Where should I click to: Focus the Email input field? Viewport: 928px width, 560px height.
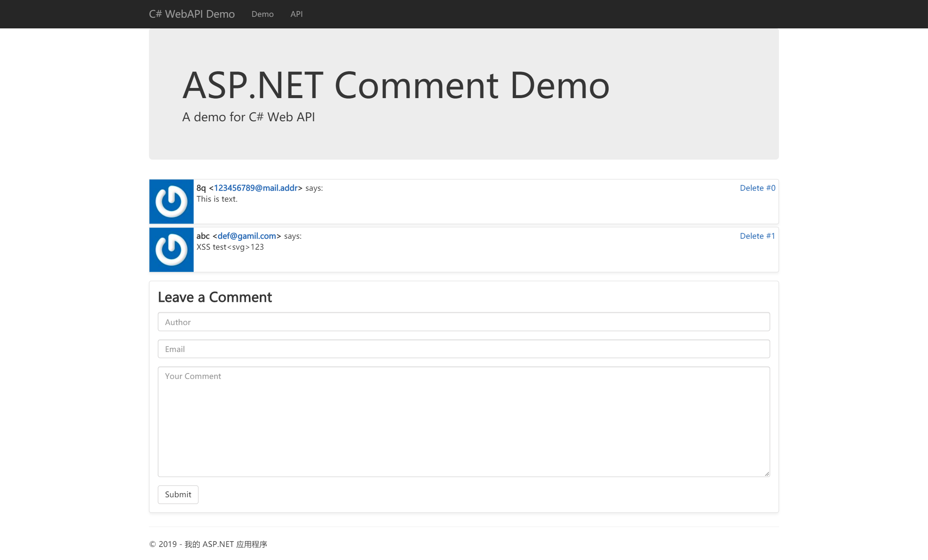point(464,349)
